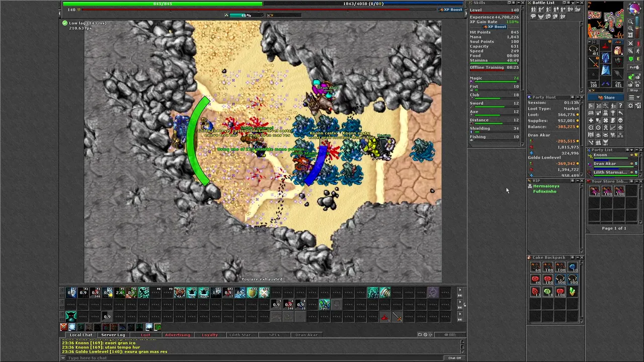644x362 pixels.
Task: Select Hermaionys in the VIP list
Action: coord(546,186)
